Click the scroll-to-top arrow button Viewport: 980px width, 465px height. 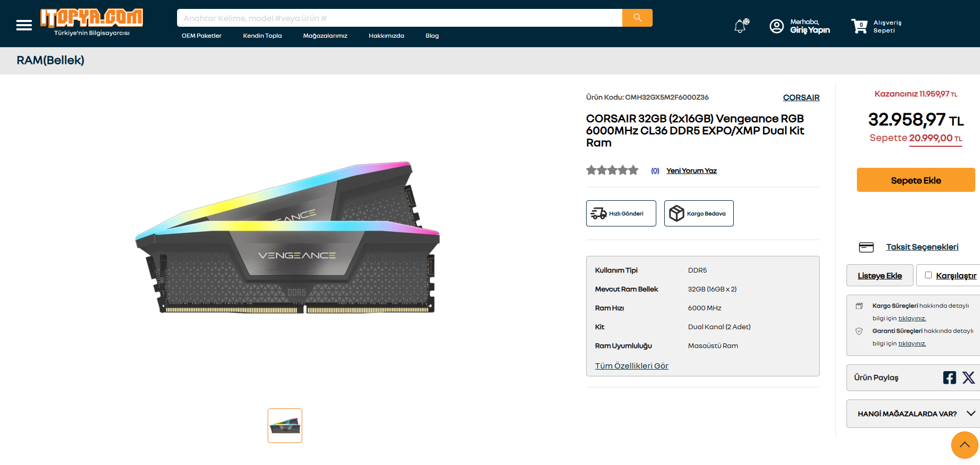pyautogui.click(x=965, y=445)
